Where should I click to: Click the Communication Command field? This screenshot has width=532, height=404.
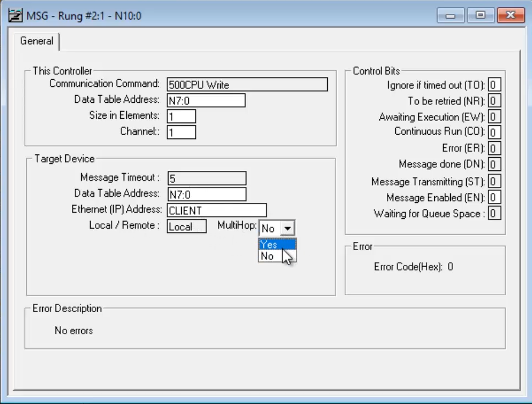pos(248,85)
